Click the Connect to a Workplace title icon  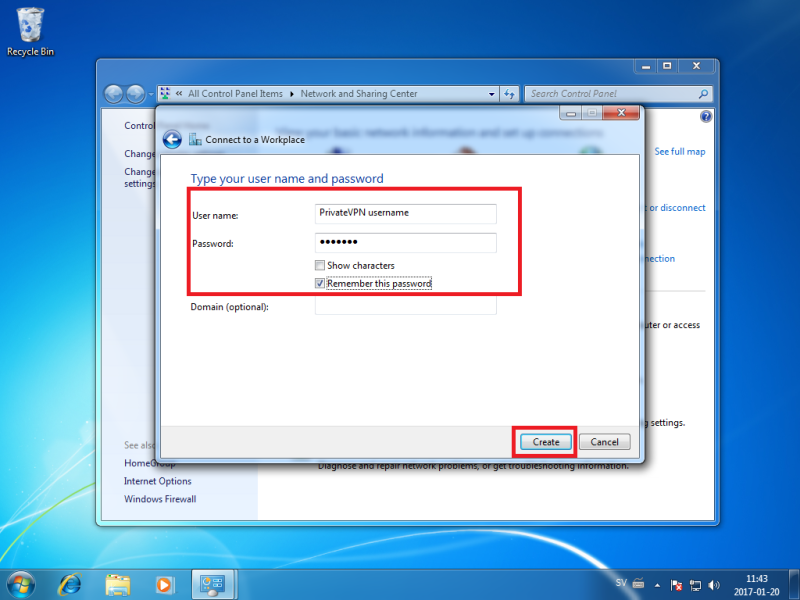(195, 139)
